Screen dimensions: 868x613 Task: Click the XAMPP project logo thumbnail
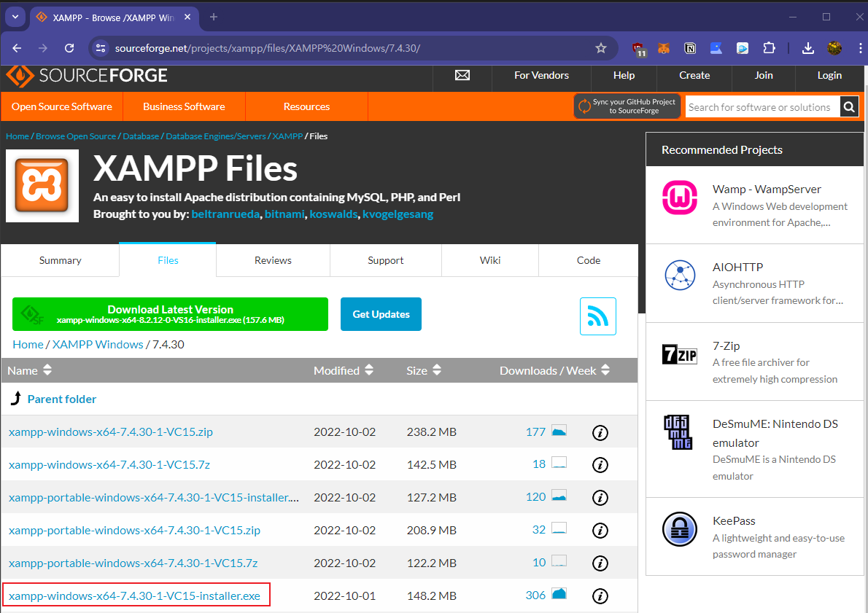click(42, 186)
